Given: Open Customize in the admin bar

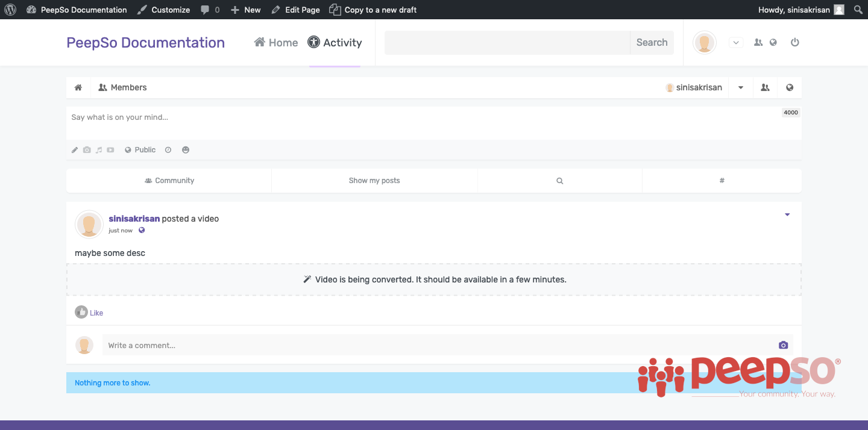Looking at the screenshot, I should (163, 10).
